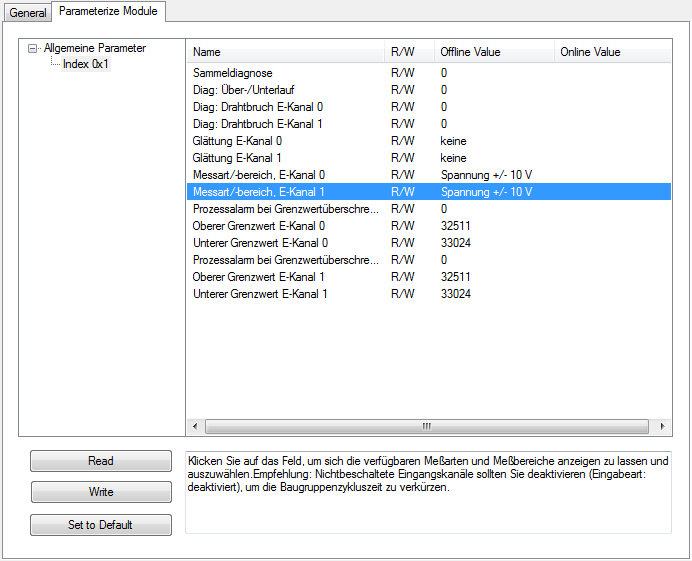Select Unterer Grenzwert E-Kanal 1 row

429,294
